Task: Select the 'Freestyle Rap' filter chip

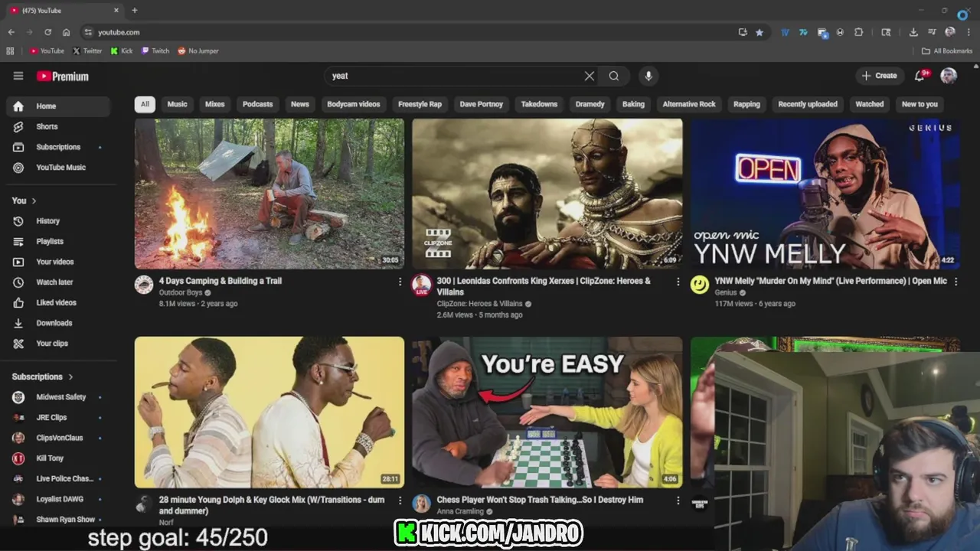Action: pyautogui.click(x=420, y=104)
